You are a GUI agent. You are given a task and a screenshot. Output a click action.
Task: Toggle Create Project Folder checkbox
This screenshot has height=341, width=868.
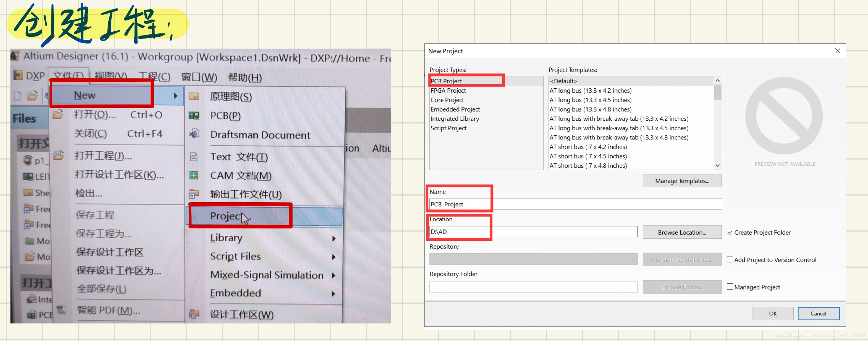730,232
